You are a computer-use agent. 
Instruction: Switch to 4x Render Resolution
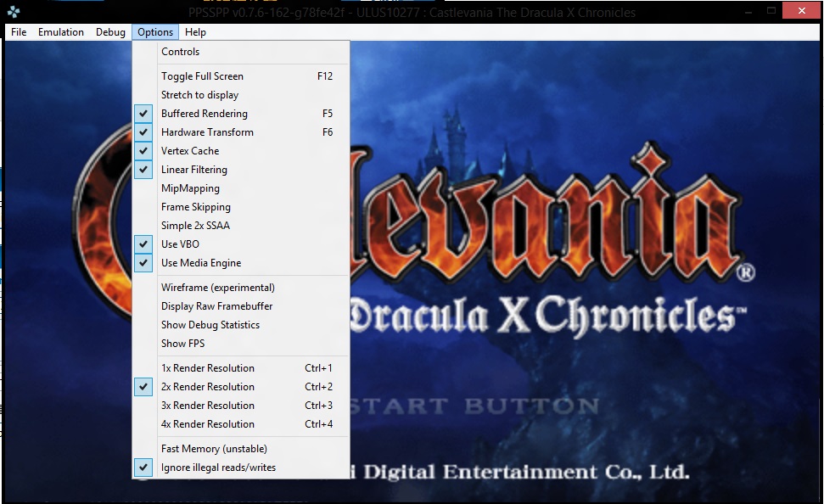tap(241, 424)
